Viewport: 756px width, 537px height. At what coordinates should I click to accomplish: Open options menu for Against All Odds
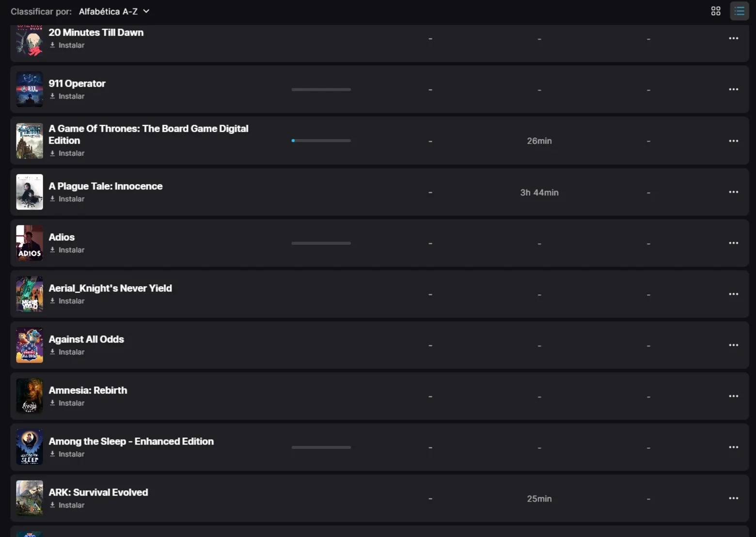click(x=733, y=345)
